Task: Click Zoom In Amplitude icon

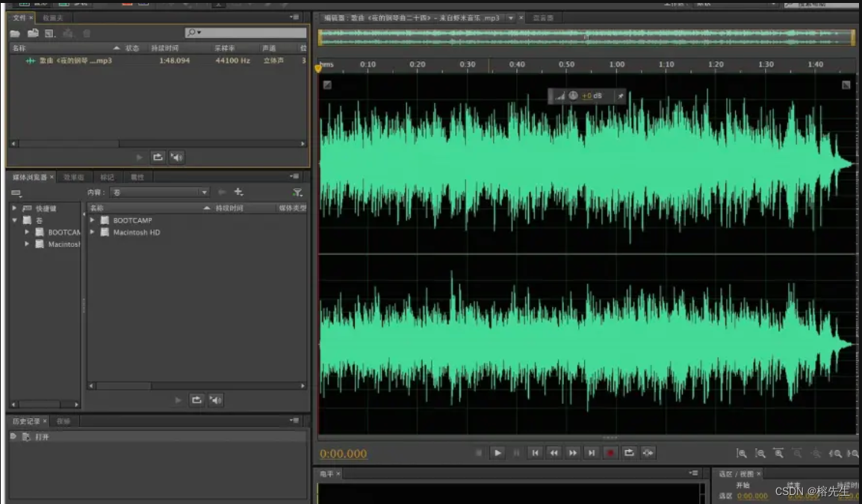Action: click(x=742, y=453)
